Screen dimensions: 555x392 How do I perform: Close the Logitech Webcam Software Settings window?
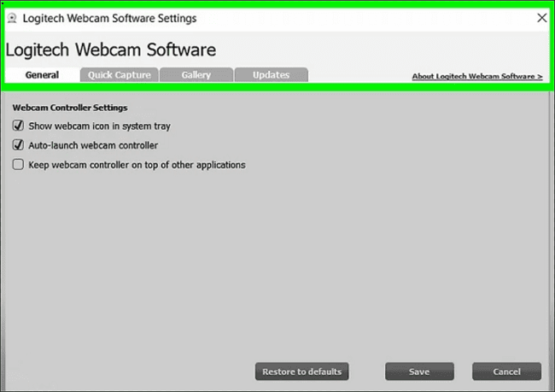[x=541, y=18]
